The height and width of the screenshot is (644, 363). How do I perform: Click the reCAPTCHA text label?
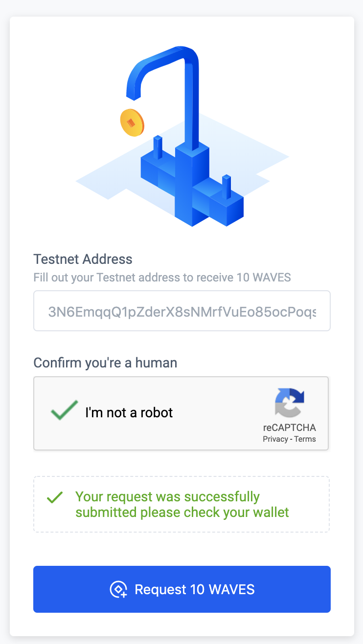290,428
